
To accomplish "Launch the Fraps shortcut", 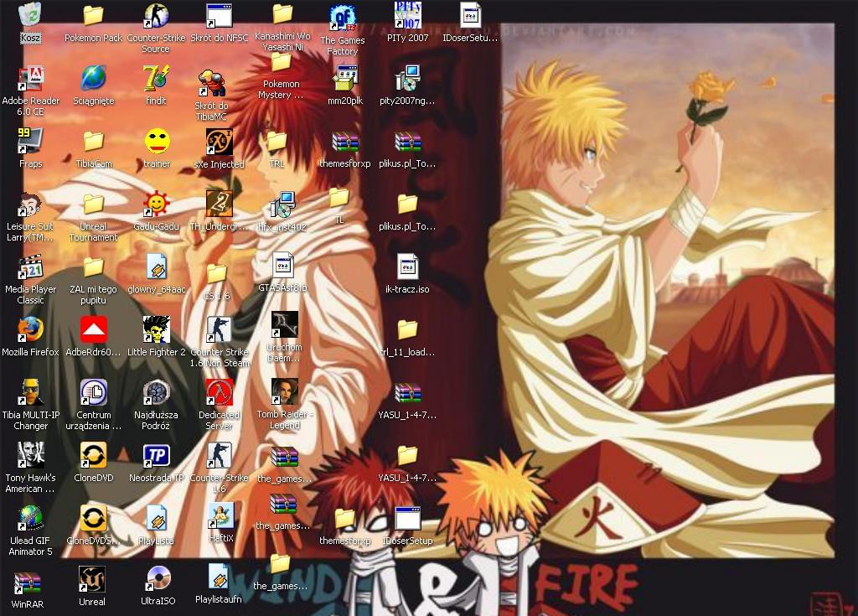I will 30,142.
